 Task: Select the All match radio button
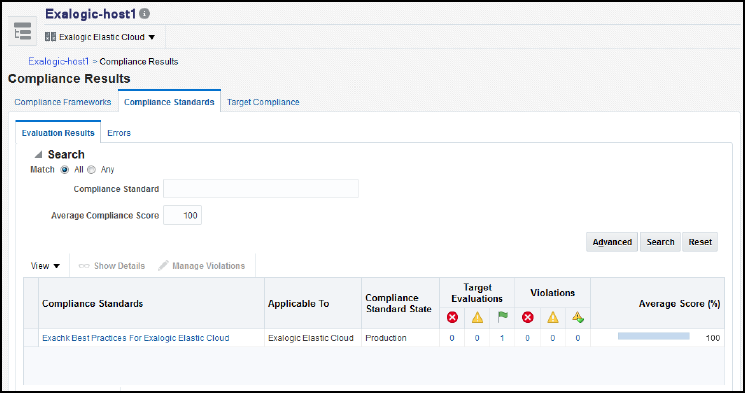[65, 170]
